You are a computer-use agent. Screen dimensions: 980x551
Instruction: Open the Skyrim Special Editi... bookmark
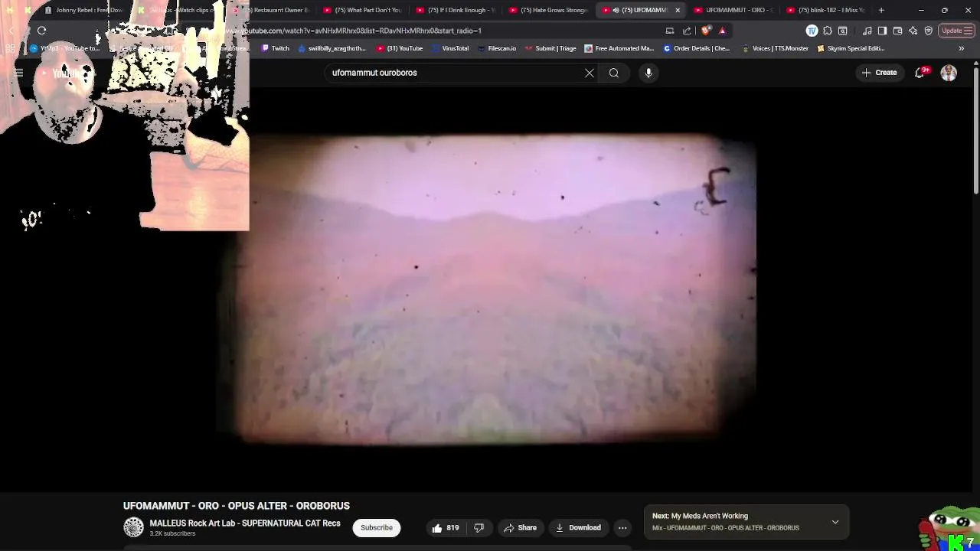[x=851, y=48]
